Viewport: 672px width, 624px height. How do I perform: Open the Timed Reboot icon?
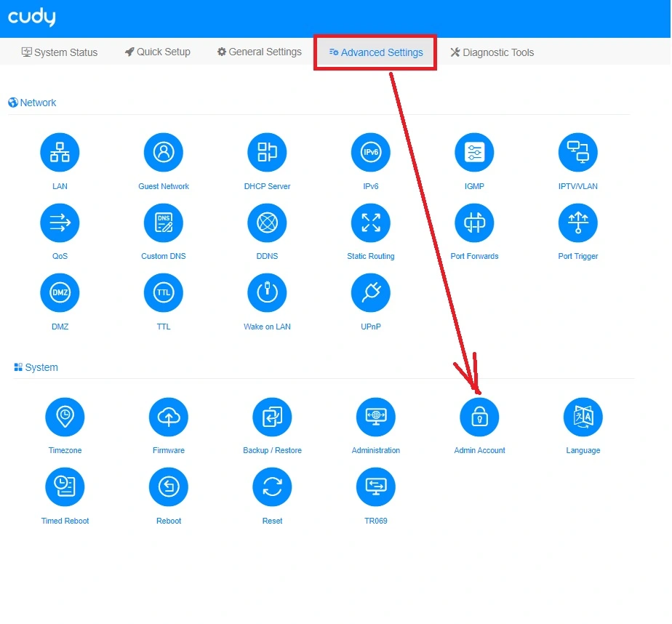click(65, 487)
